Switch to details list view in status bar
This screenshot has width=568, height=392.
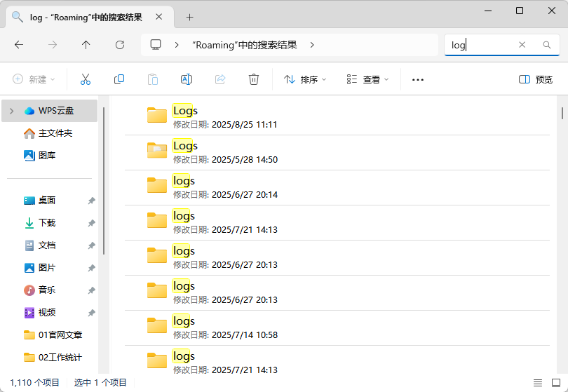click(538, 383)
